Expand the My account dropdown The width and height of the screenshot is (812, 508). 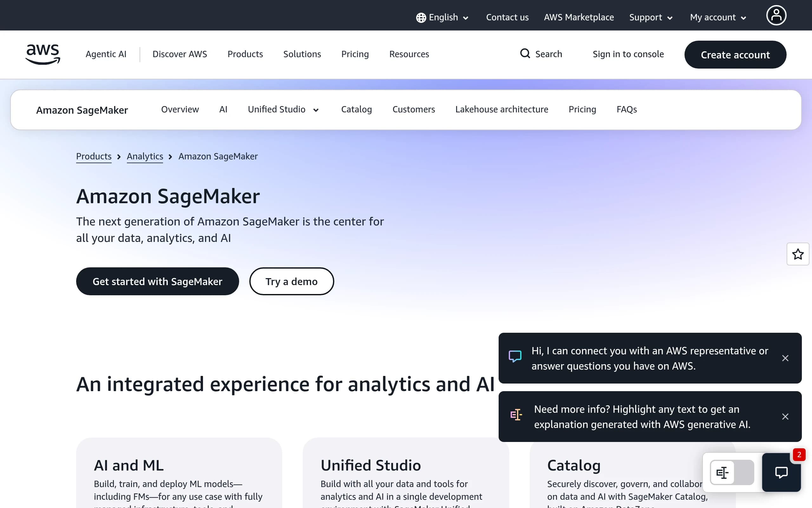point(718,17)
